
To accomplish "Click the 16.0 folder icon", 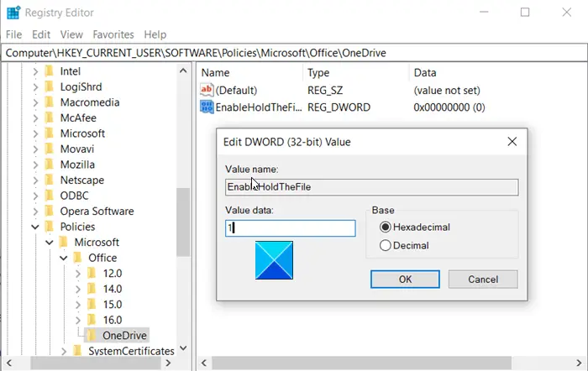I will coord(92,320).
